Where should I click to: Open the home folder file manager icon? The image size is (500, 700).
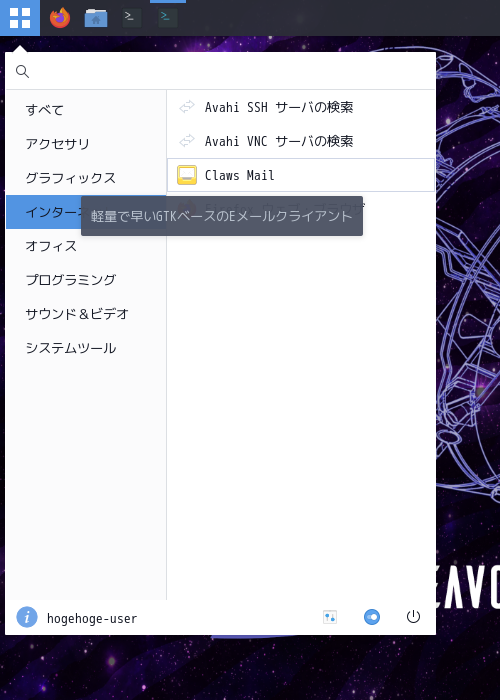click(x=96, y=18)
